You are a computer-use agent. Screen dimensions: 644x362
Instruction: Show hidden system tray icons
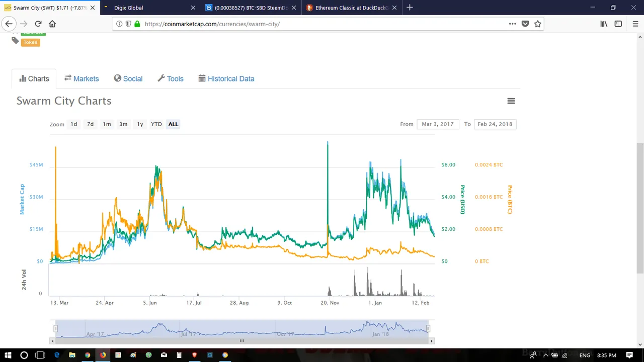point(545,355)
